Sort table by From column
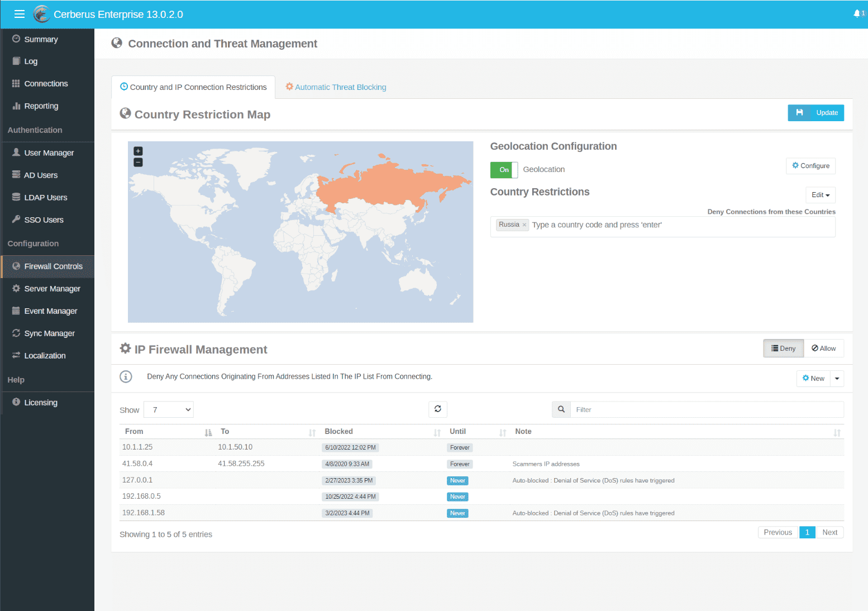Viewport: 868px width, 611px height. [168, 432]
